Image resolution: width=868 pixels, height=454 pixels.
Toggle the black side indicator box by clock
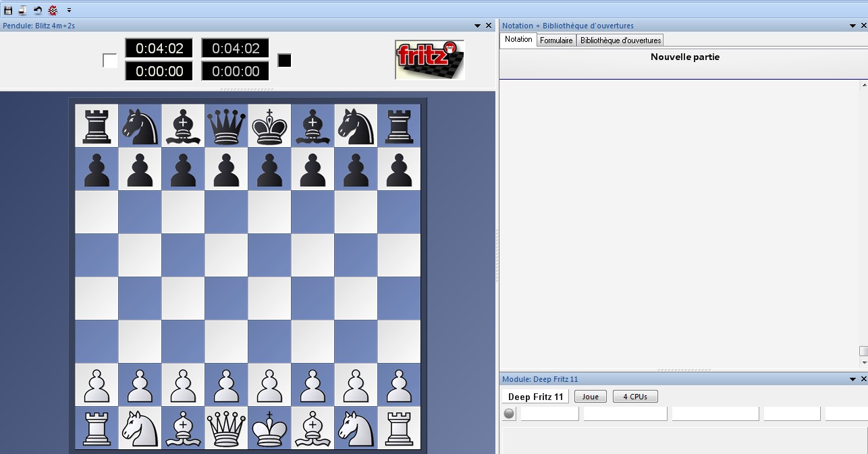pyautogui.click(x=285, y=61)
